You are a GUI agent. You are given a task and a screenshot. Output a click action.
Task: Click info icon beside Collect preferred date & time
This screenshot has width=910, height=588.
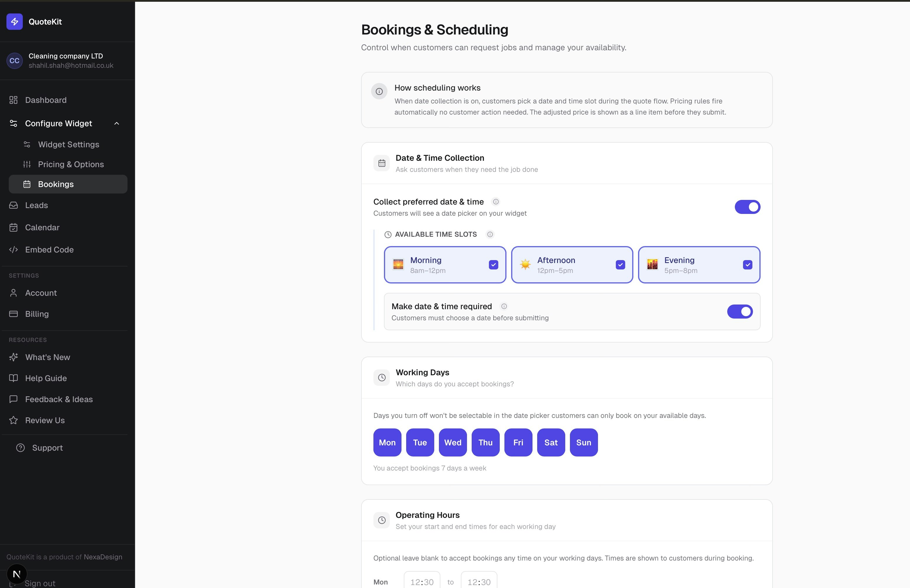495,202
